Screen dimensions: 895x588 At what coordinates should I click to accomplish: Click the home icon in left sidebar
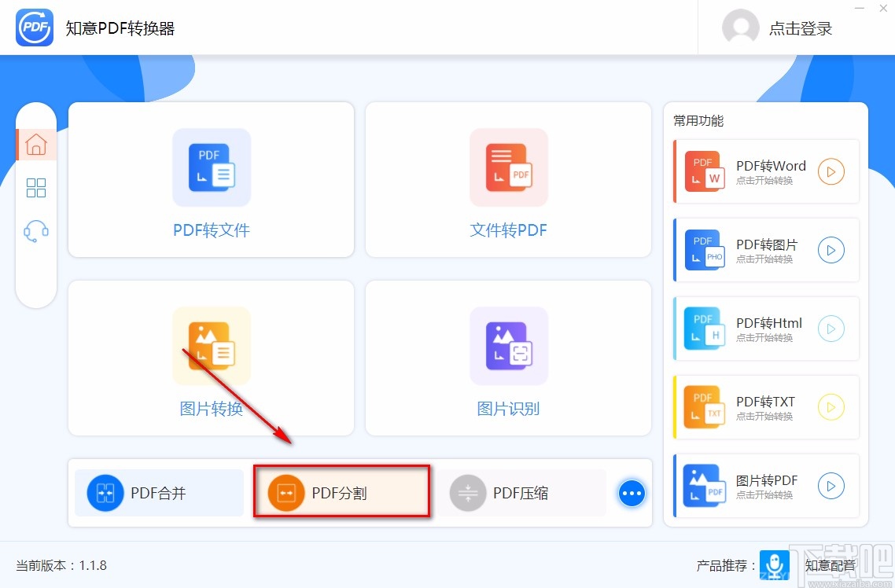pos(36,144)
